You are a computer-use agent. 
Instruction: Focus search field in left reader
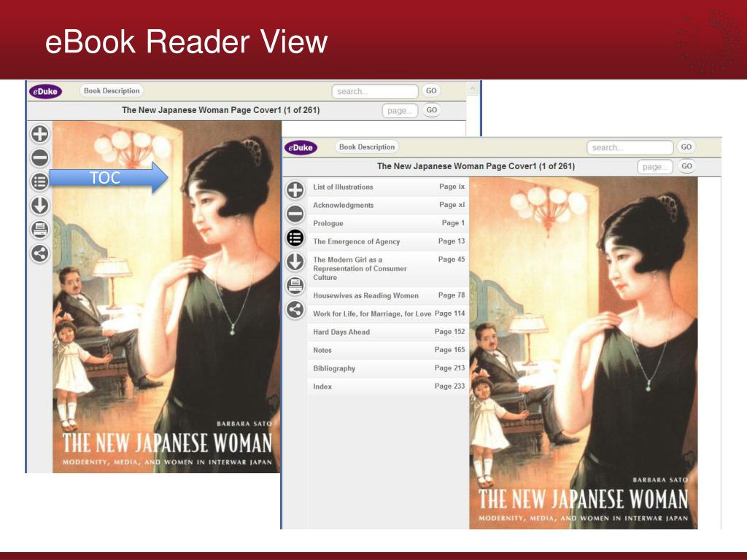[375, 91]
